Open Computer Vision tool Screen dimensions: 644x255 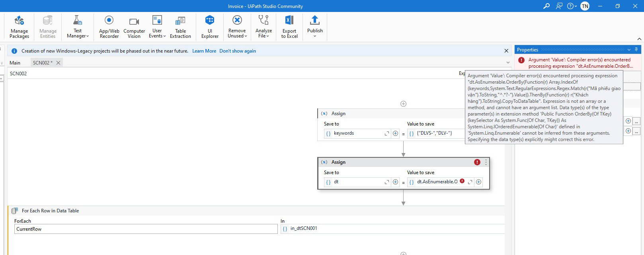tap(134, 27)
